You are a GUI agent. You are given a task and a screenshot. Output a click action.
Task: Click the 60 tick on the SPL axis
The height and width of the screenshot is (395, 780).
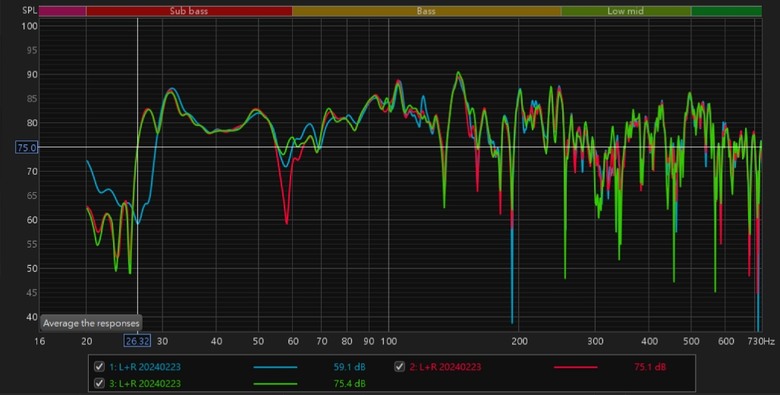tap(31, 220)
